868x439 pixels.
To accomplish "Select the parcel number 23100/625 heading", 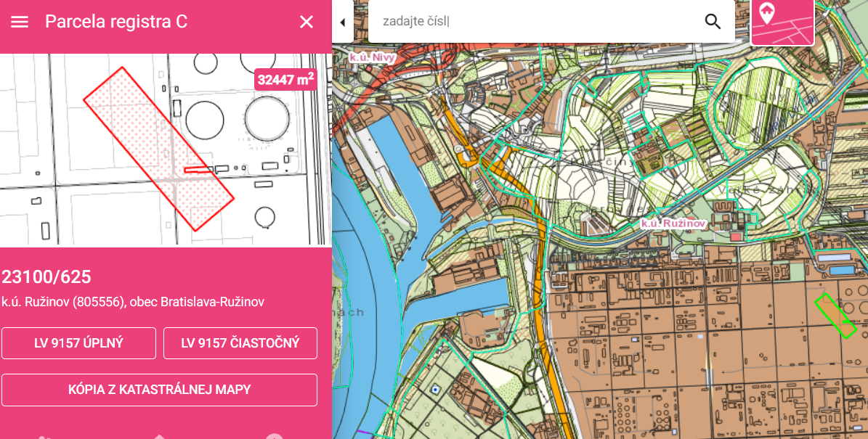I will point(46,277).
